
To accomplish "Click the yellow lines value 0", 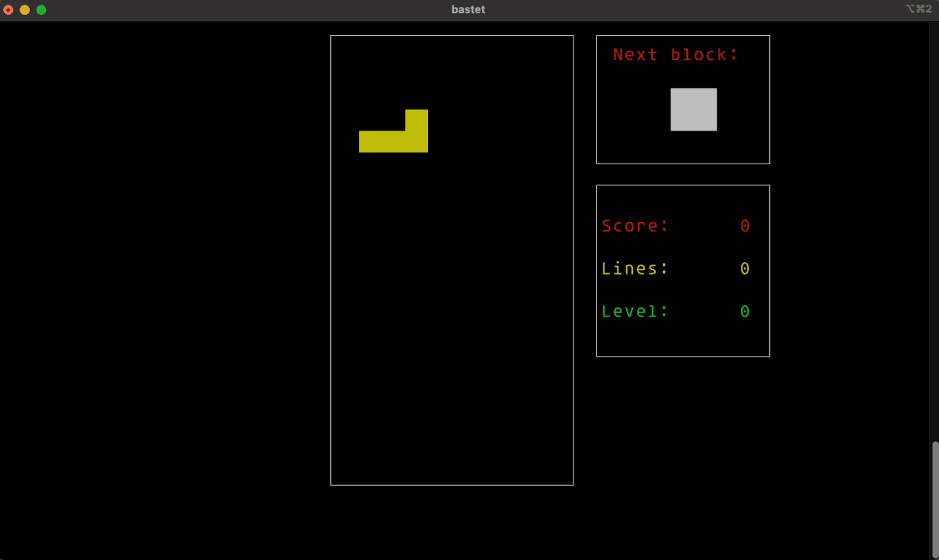I will click(x=745, y=268).
